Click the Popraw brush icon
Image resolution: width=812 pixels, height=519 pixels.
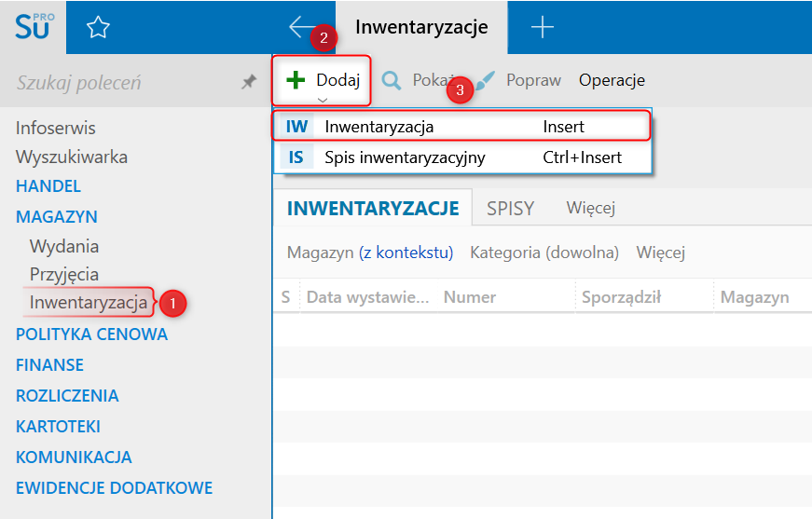tap(487, 80)
